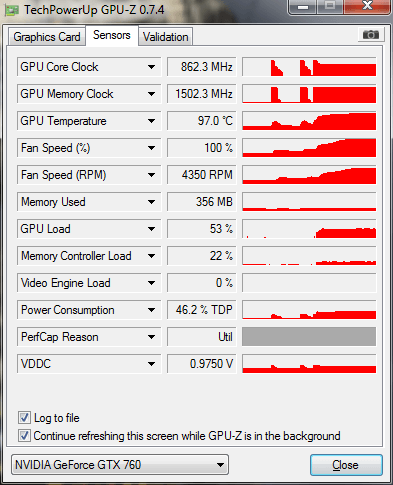This screenshot has width=393, height=485.
Task: Open the Validation tab
Action: 166,37
